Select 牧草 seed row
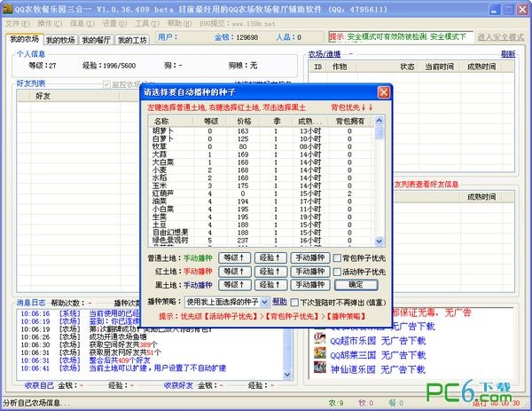The height and width of the screenshot is (411, 532). 262,146
